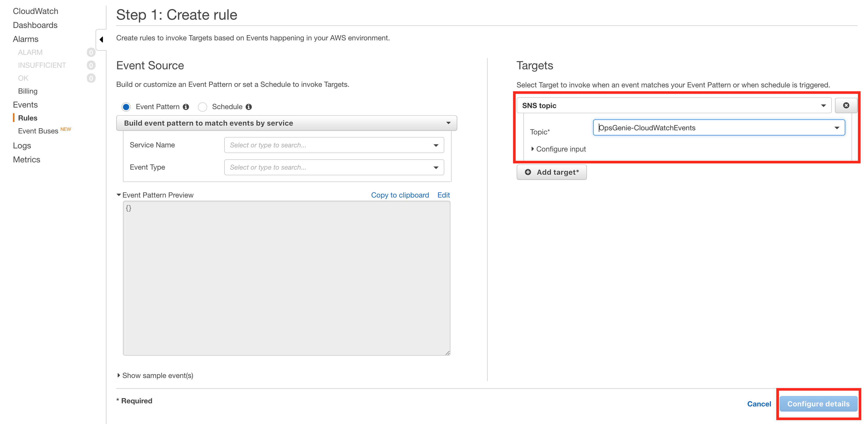
Task: Click the INSUFFICIENT count badge
Action: pos(91,65)
